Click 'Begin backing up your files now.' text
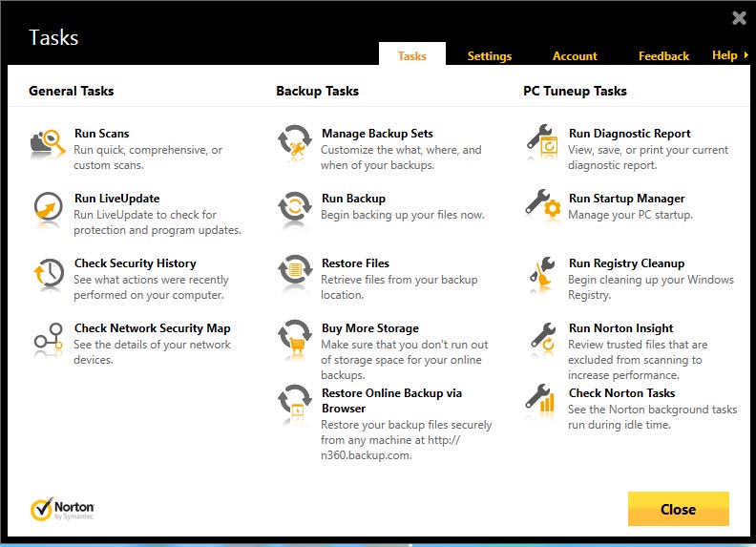Screen dimensions: 756x547 click(x=403, y=215)
